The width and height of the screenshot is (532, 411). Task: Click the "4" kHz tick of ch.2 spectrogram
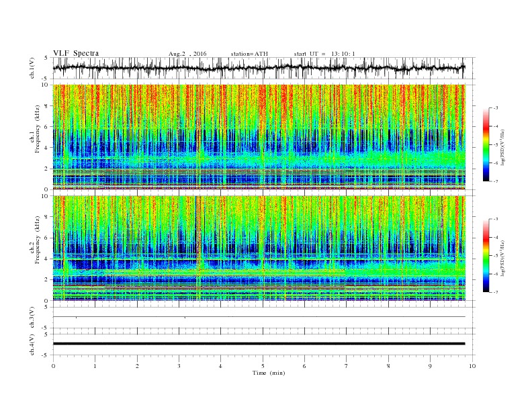point(47,259)
